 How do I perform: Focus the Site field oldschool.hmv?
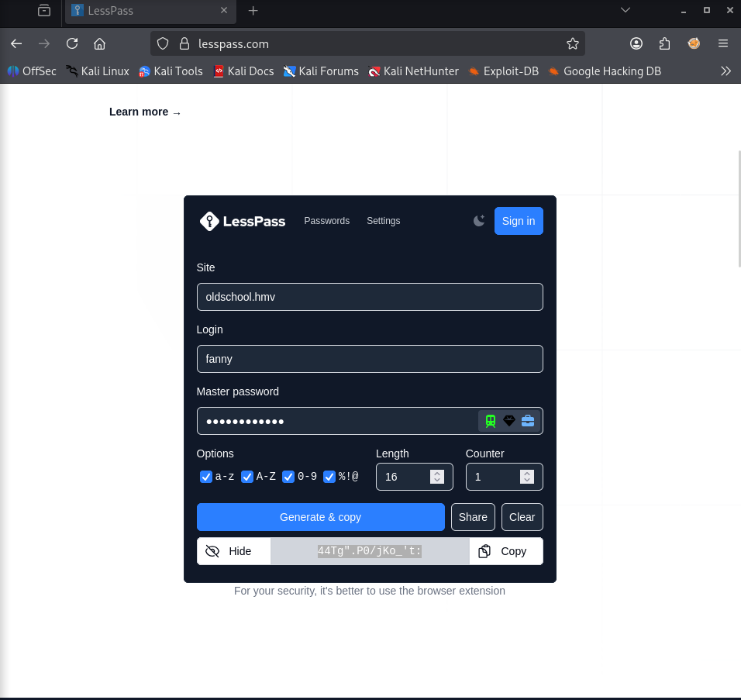[370, 297]
